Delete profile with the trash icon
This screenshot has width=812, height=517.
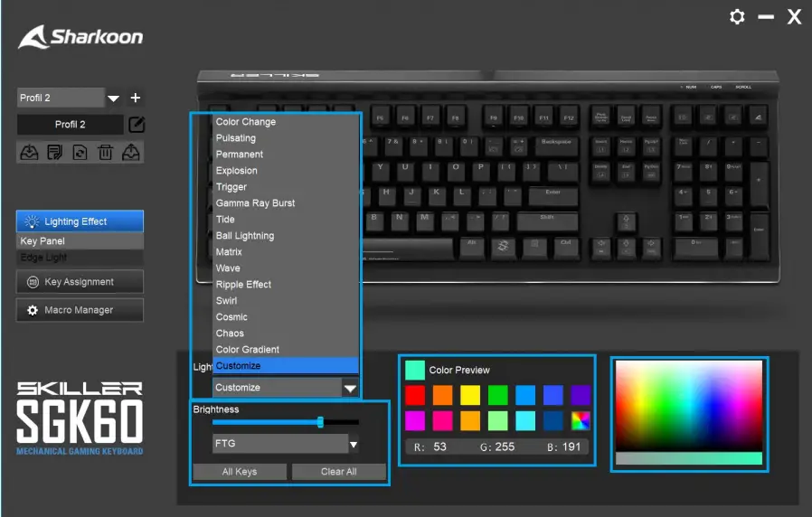[105, 152]
